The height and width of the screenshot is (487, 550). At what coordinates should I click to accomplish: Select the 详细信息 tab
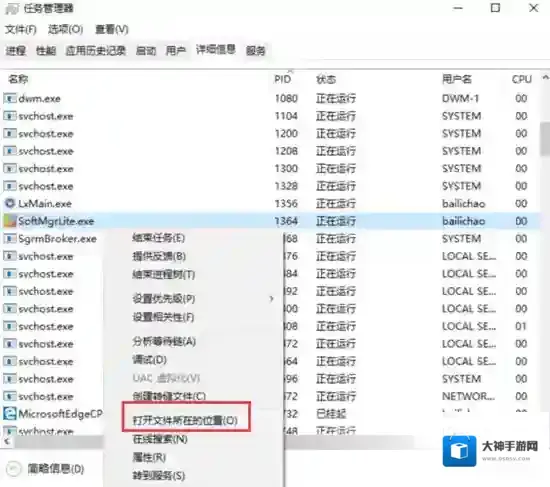(x=216, y=50)
